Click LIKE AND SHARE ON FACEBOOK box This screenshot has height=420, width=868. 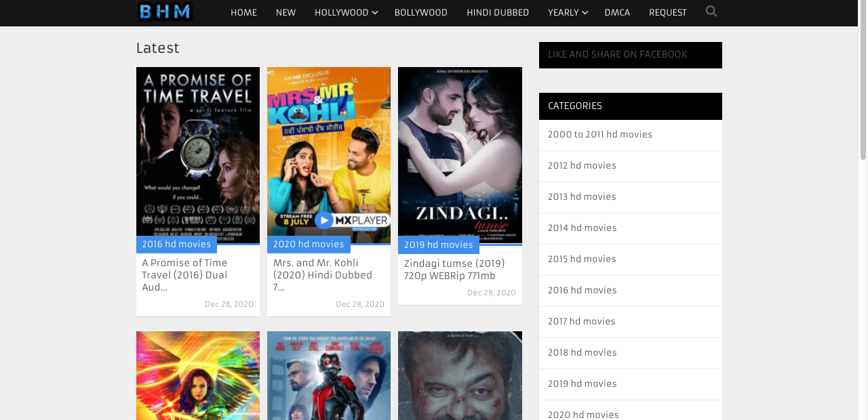pyautogui.click(x=631, y=55)
